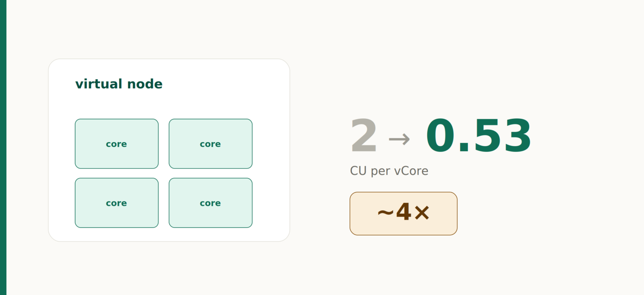Click the leading 0 in the 0.53 value
This screenshot has width=644, height=295.
pyautogui.click(x=441, y=136)
